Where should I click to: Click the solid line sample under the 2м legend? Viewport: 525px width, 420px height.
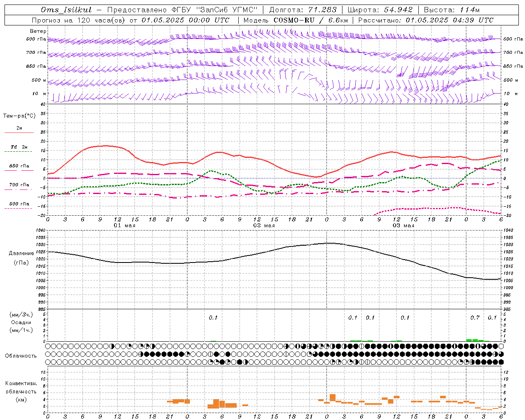click(19, 133)
